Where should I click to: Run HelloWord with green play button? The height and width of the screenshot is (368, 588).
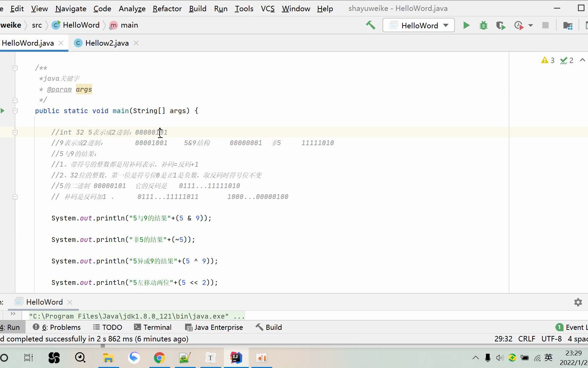coord(467,26)
